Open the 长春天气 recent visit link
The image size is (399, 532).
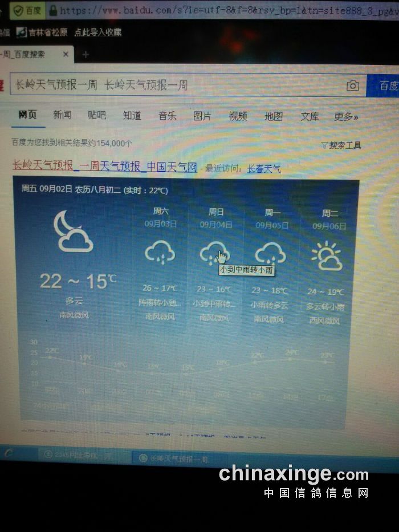pyautogui.click(x=263, y=169)
